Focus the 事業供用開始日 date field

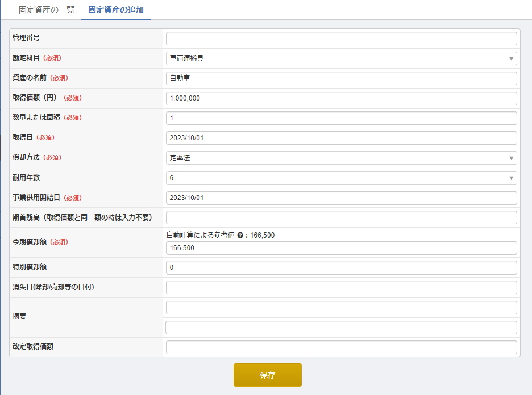(341, 198)
